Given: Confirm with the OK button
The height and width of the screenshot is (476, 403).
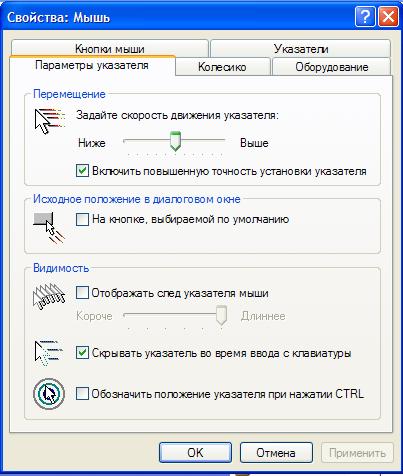Looking at the screenshot, I should 195,453.
